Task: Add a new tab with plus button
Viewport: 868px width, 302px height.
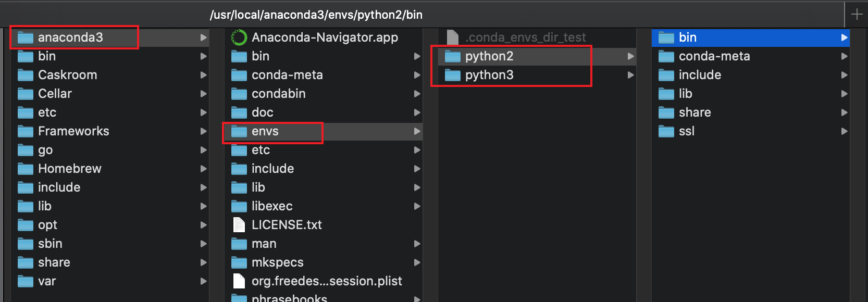Action: 857,14
